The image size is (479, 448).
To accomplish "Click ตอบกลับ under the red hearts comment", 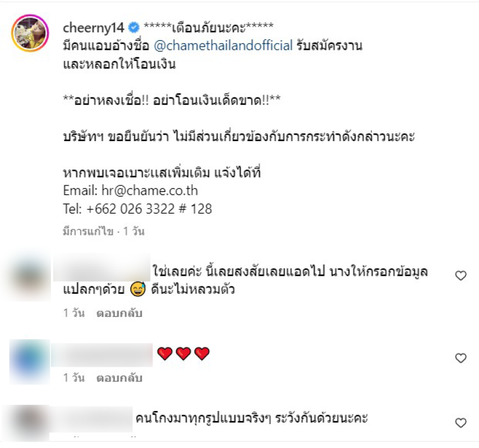I will [x=119, y=378].
